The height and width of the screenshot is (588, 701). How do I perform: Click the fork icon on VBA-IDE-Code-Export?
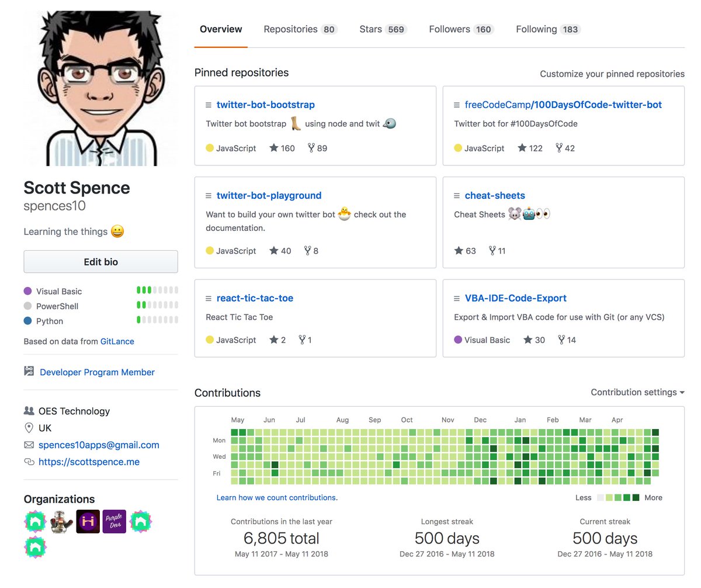[x=560, y=340]
